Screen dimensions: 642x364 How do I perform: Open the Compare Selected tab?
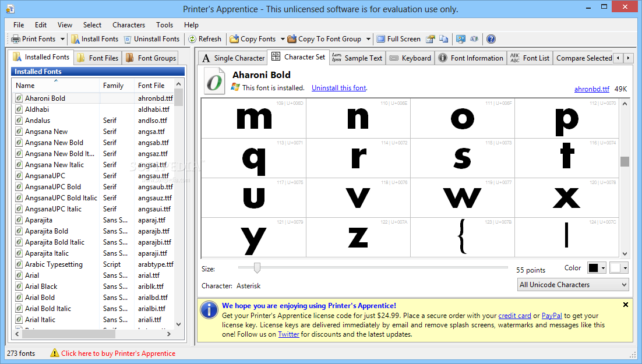pyautogui.click(x=583, y=58)
